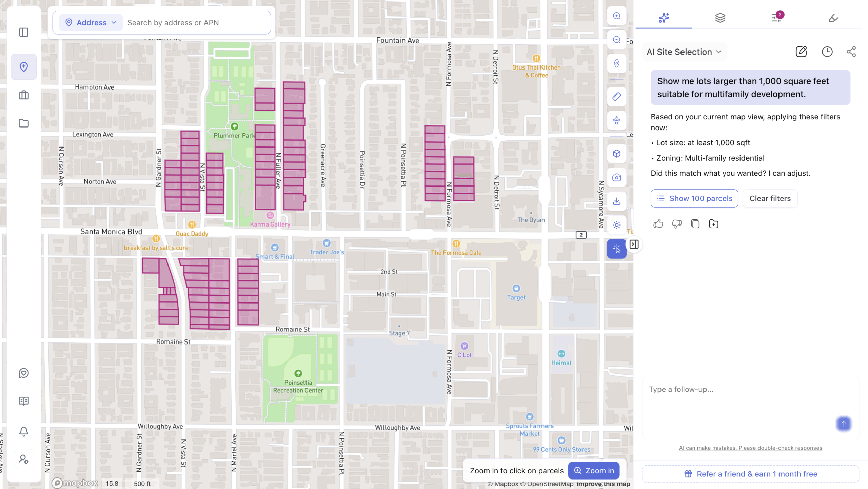Viewport: 868px width, 489px height.
Task: Click the Heimat map label
Action: [561, 363]
